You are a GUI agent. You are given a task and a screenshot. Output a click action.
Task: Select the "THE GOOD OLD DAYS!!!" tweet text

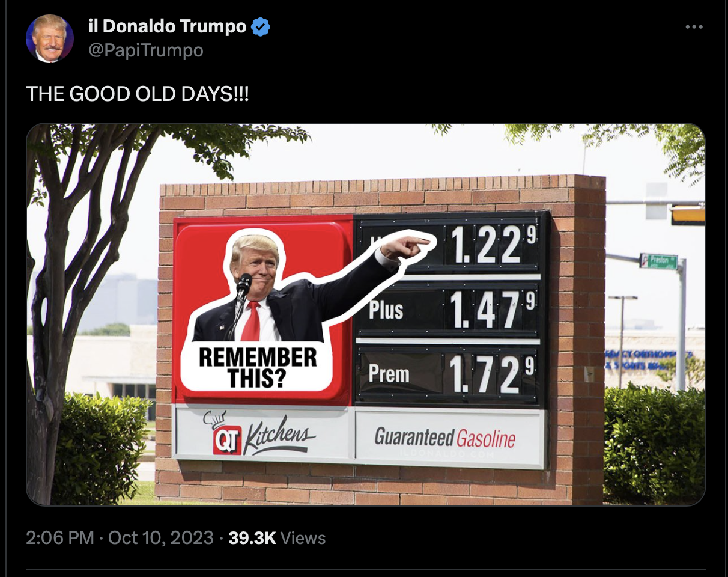pos(137,94)
